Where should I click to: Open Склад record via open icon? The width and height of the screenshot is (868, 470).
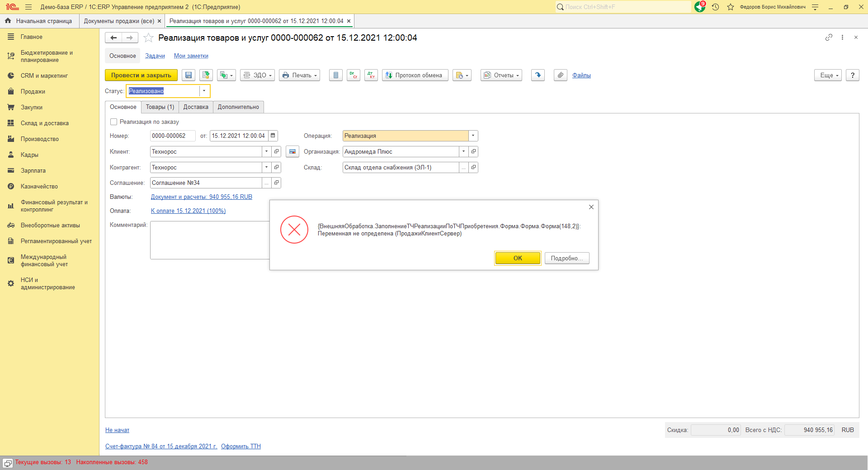pyautogui.click(x=473, y=167)
